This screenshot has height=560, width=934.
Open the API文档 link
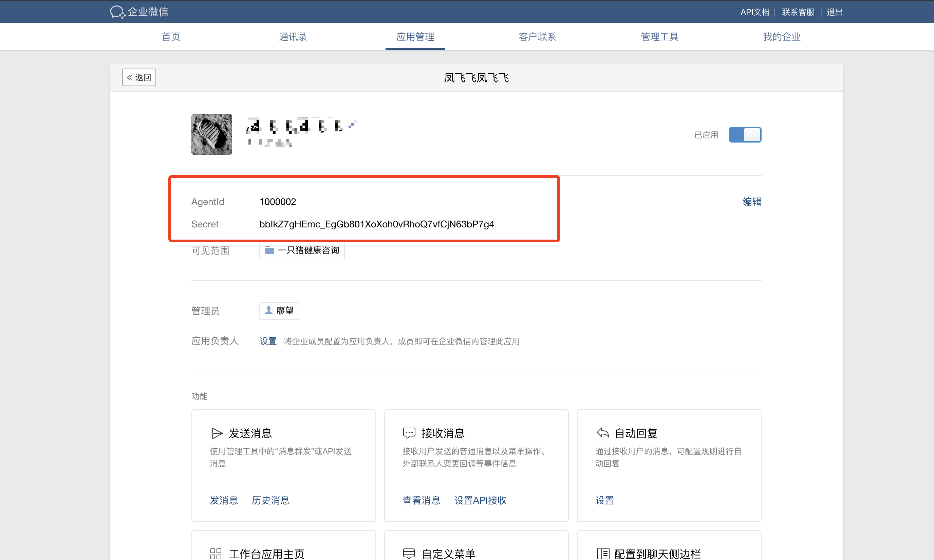(x=754, y=12)
